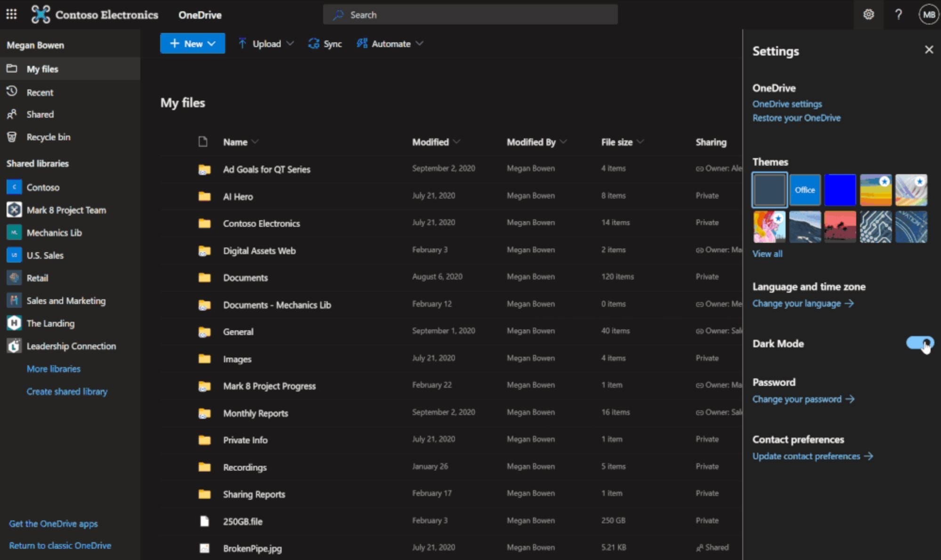Click the Recycle bin icon
Viewport: 941px width, 560px height.
tap(12, 137)
